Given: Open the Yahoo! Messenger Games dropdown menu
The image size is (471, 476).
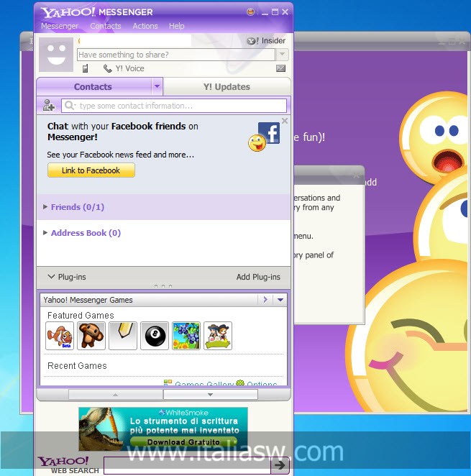Looking at the screenshot, I should coord(280,300).
